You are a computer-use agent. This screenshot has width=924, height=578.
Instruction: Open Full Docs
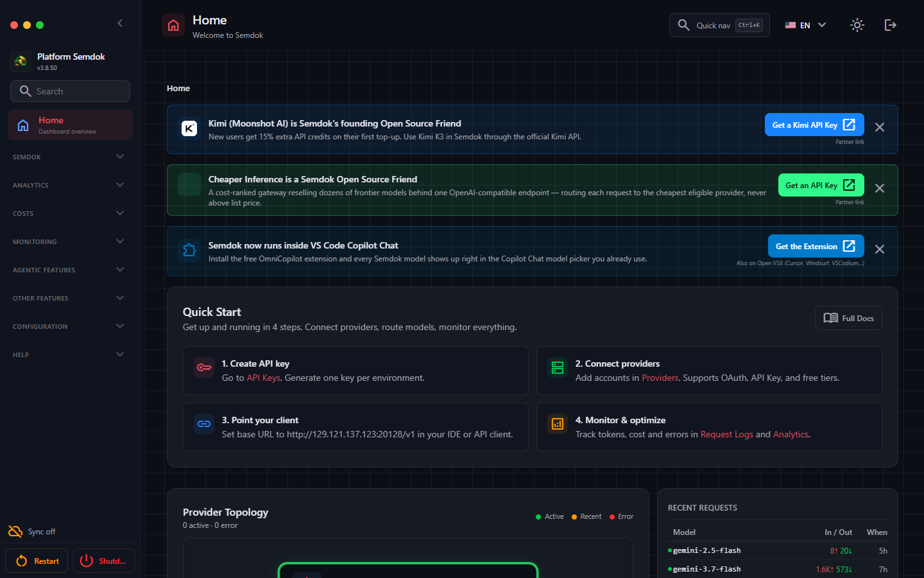tap(848, 318)
